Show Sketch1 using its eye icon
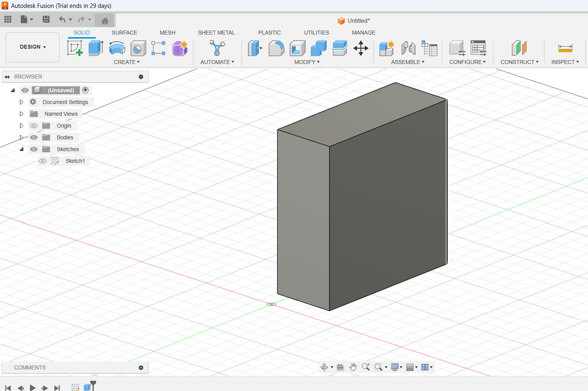 coord(43,161)
